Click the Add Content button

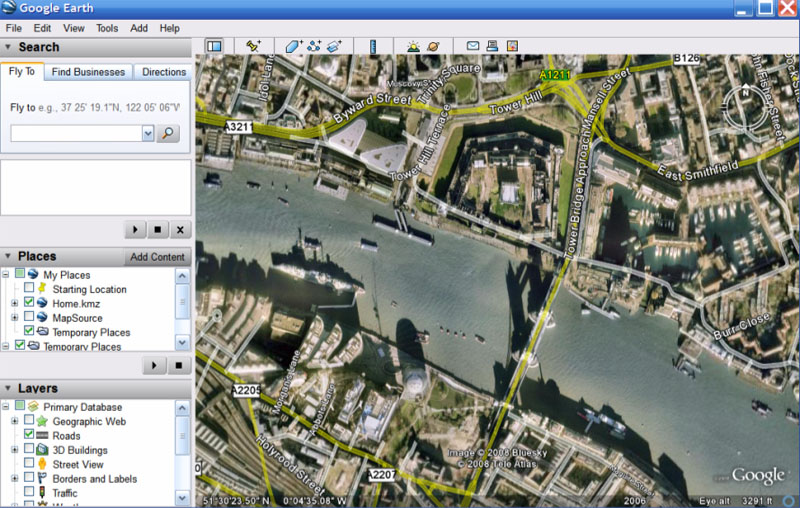pyautogui.click(x=157, y=257)
